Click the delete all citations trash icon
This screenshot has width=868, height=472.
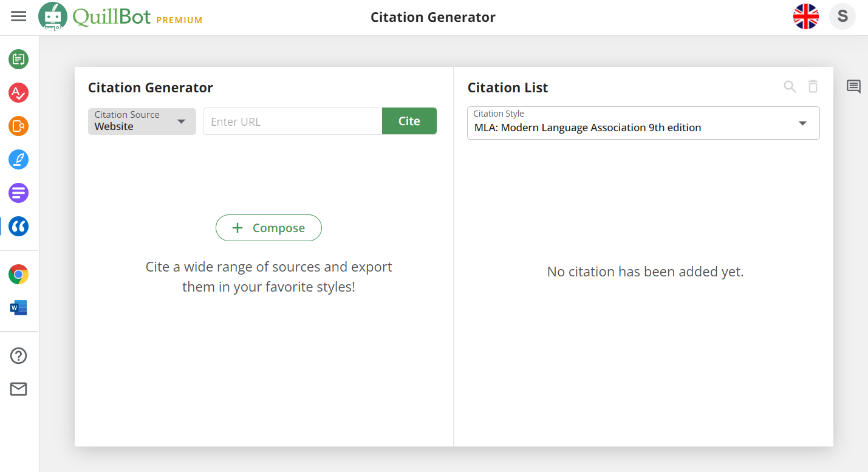[813, 87]
